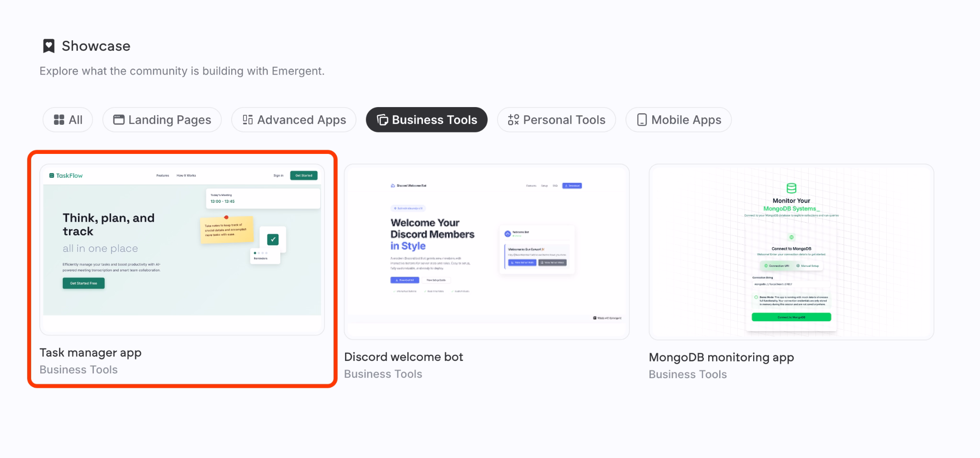Click the "MongoDB monitoring app" title
This screenshot has height=458, width=980.
[x=722, y=358]
